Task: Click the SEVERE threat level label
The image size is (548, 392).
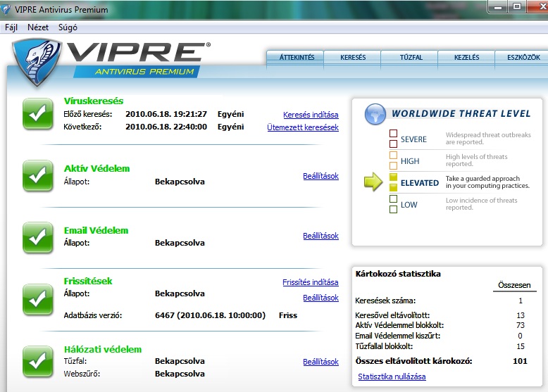Action: (413, 139)
